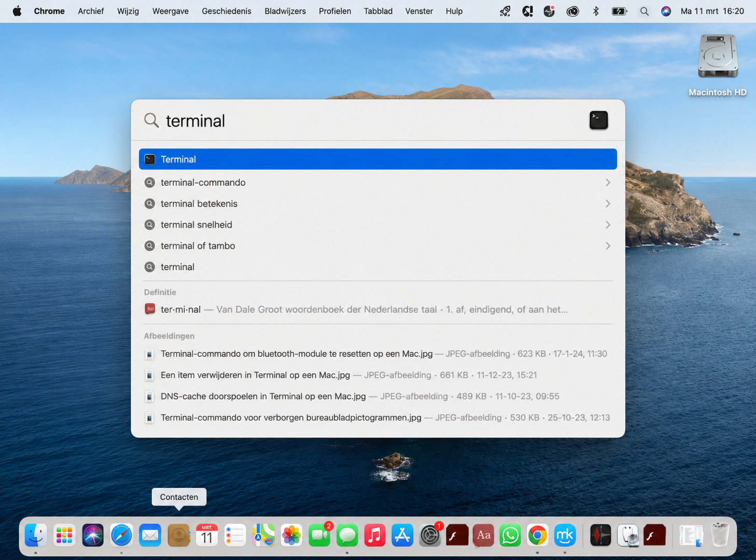
Task: Open the Macintosh HD drive on desktop
Action: click(x=718, y=56)
